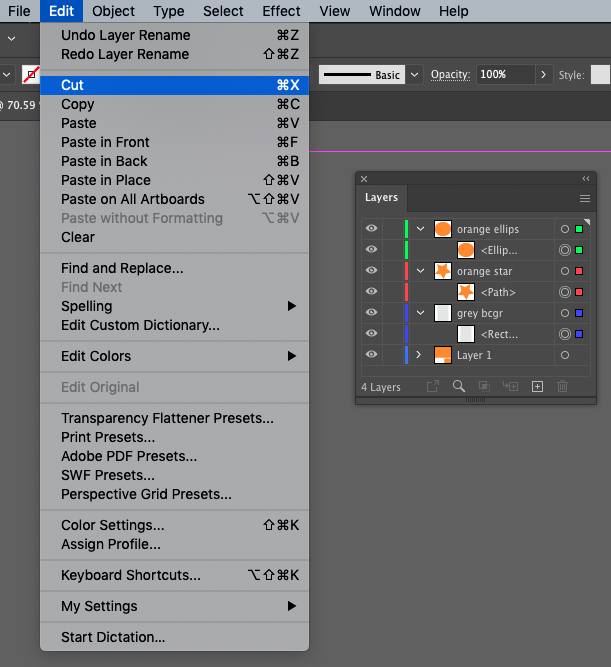Viewport: 611px width, 667px height.
Task: Hide Layer 1 with eye icon
Action: (371, 355)
